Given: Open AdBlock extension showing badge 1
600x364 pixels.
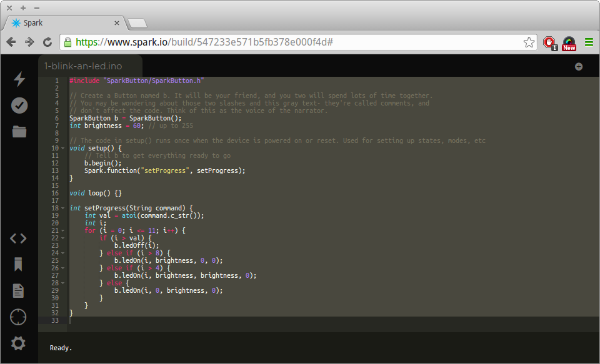Looking at the screenshot, I should coord(549,42).
